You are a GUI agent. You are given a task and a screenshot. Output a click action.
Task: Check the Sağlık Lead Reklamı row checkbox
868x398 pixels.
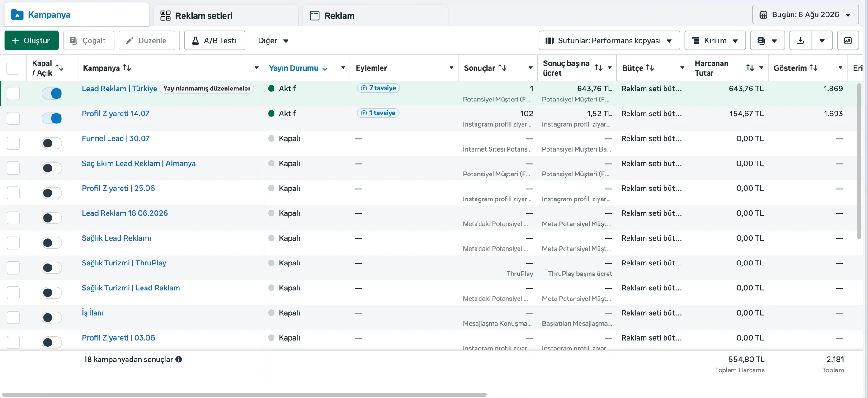[x=13, y=243]
